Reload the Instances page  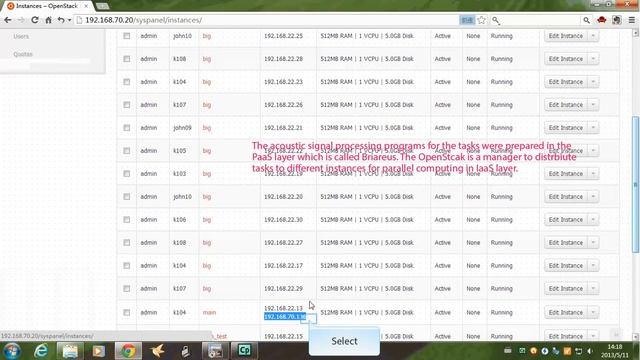pyautogui.click(x=35, y=20)
